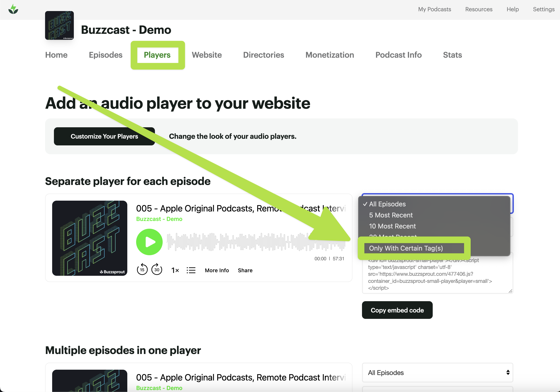Click the skip forward 30 seconds icon

(x=157, y=270)
